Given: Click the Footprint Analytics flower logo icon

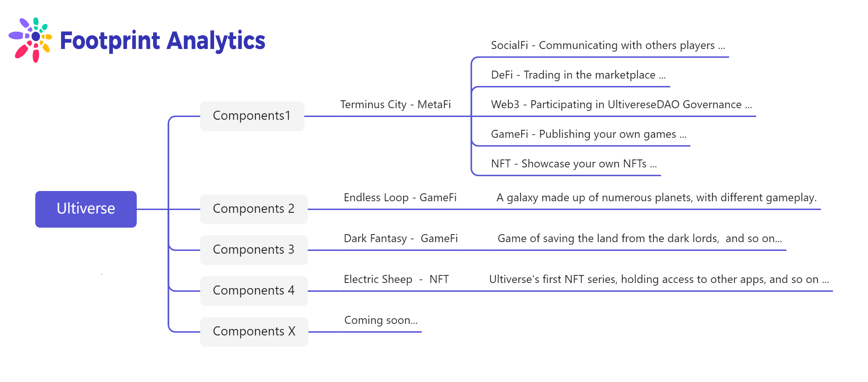Looking at the screenshot, I should (30, 40).
